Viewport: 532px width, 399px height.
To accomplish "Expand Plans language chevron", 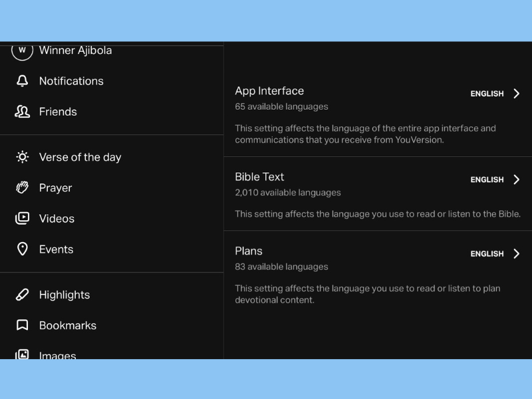I will point(517,253).
